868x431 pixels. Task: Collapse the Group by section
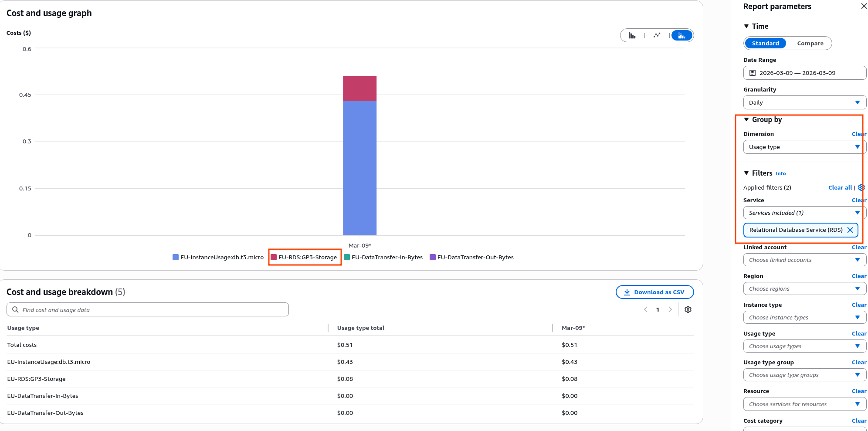coord(746,119)
